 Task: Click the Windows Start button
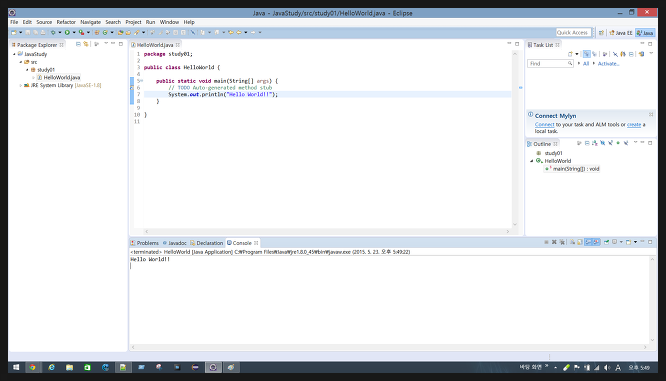click(16, 367)
